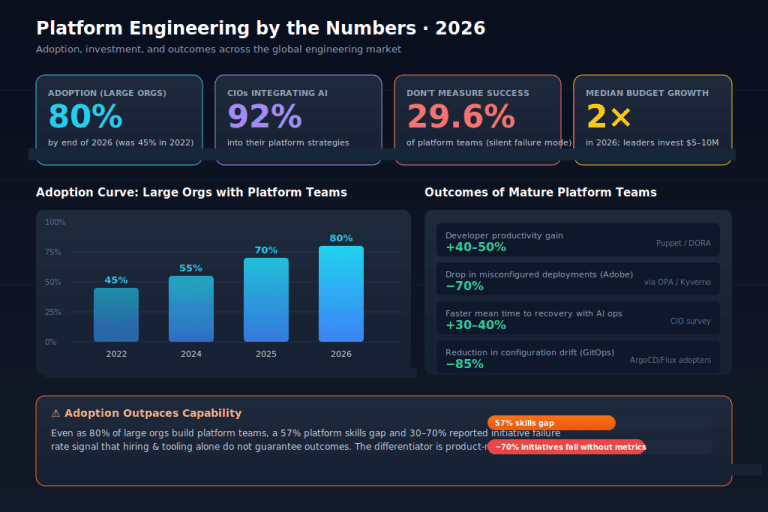768x512 pixels.
Task: Click the '25%' y-axis label
Action: [x=53, y=312]
